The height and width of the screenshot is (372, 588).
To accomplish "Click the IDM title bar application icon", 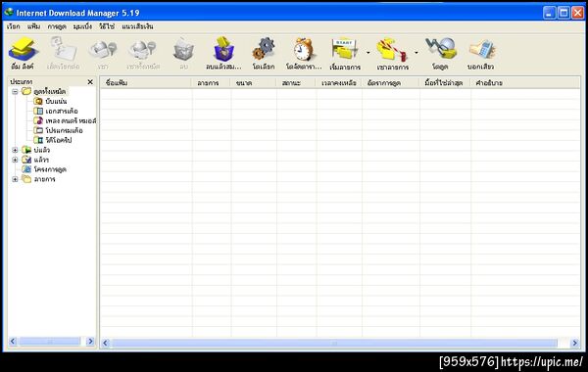I will (x=9, y=13).
